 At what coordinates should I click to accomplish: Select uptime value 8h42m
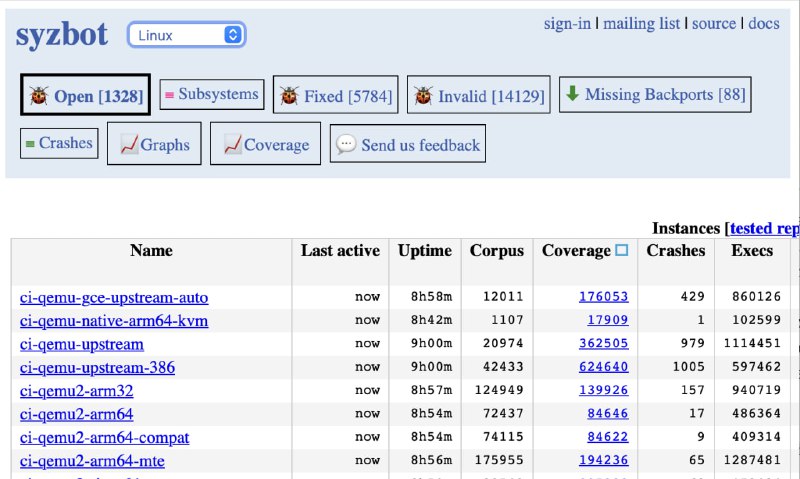point(432,320)
